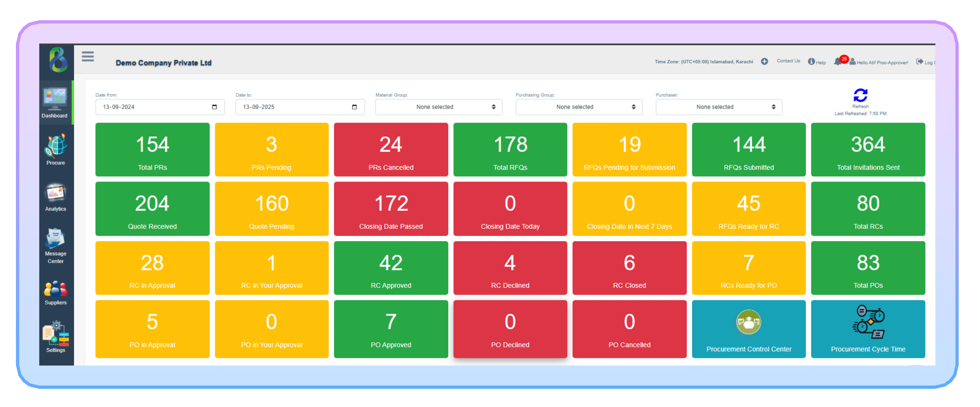Click the Help info icon

point(811,61)
